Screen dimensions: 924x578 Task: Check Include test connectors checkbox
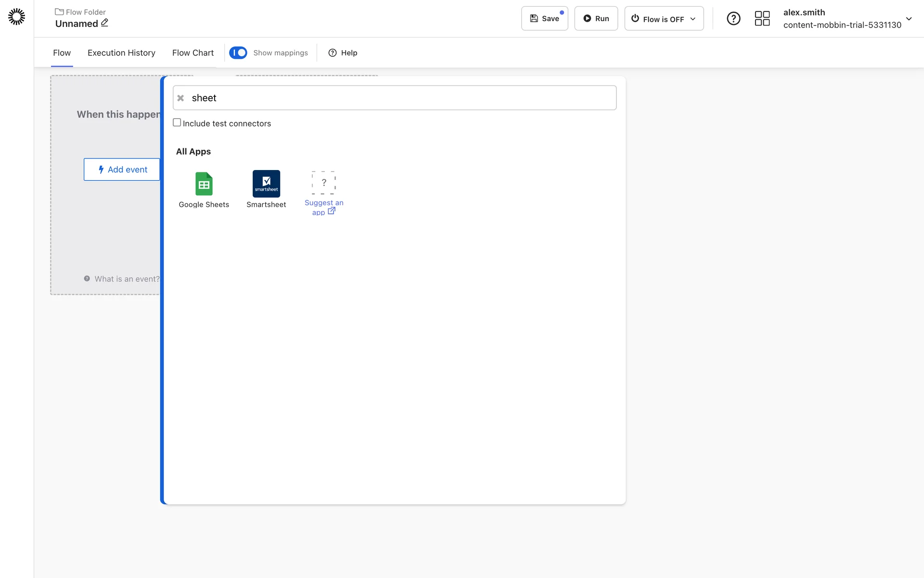177,123
